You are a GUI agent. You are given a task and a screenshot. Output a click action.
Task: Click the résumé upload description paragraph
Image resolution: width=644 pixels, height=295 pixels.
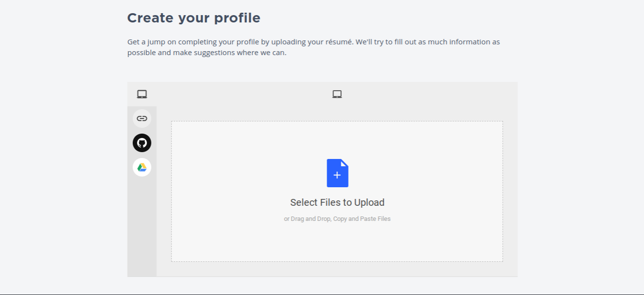[x=313, y=47]
